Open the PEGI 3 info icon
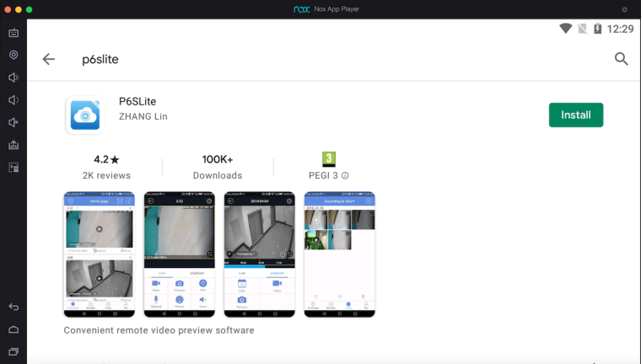Image resolution: width=641 pixels, height=364 pixels. (345, 175)
